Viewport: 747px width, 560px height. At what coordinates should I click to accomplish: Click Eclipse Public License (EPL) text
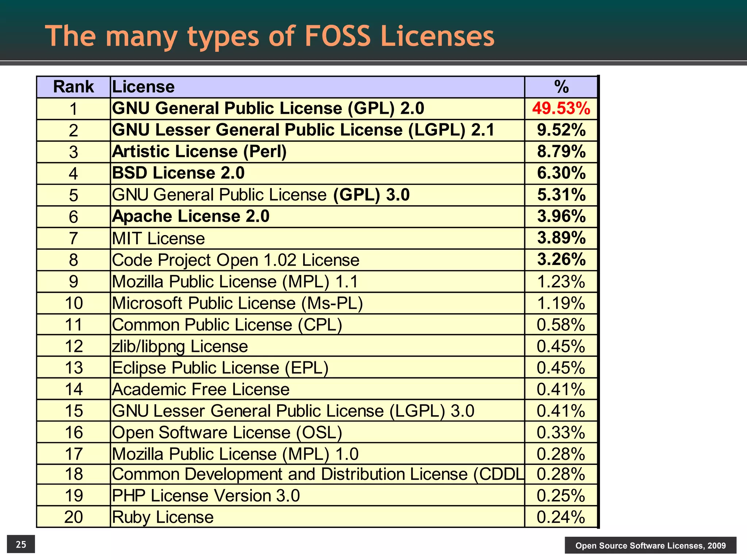click(220, 367)
